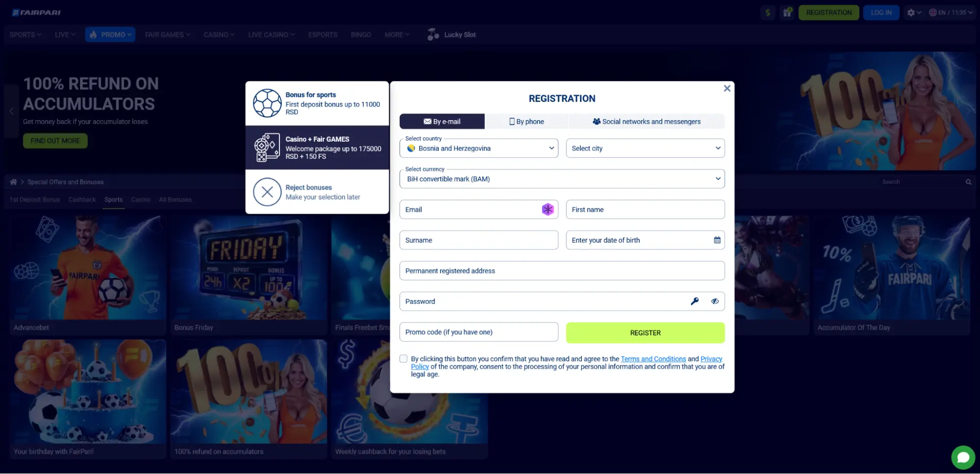Open the CASINO menu

point(219,35)
